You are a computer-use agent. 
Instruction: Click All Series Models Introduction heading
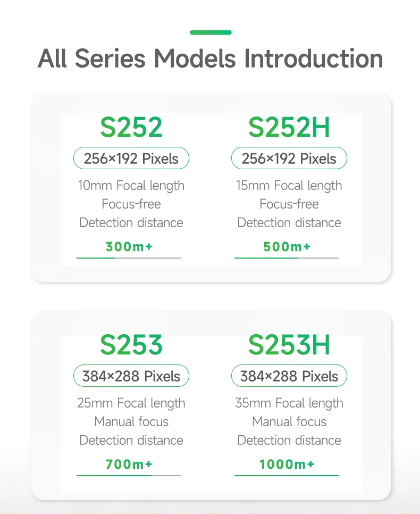tap(211, 59)
